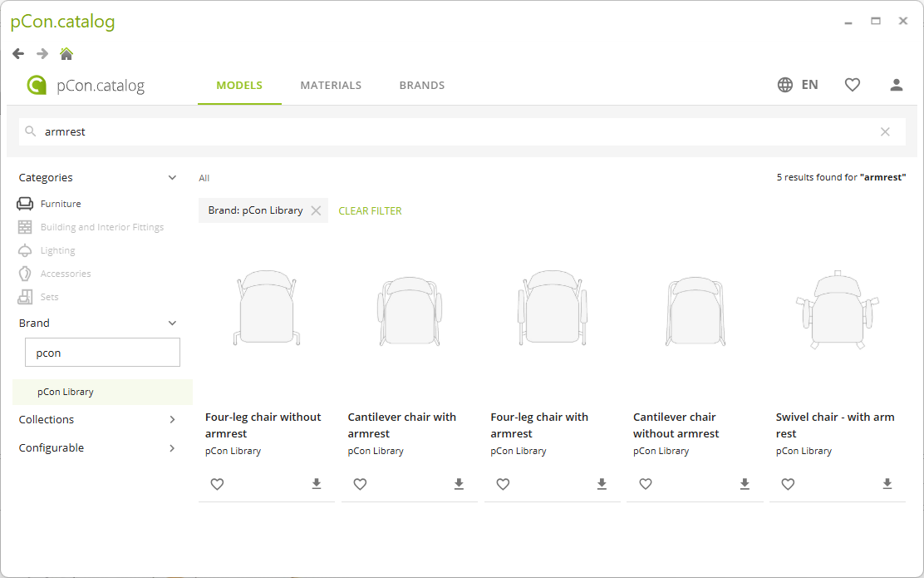Open Cantilever chair with armrest thumbnail

(x=410, y=311)
